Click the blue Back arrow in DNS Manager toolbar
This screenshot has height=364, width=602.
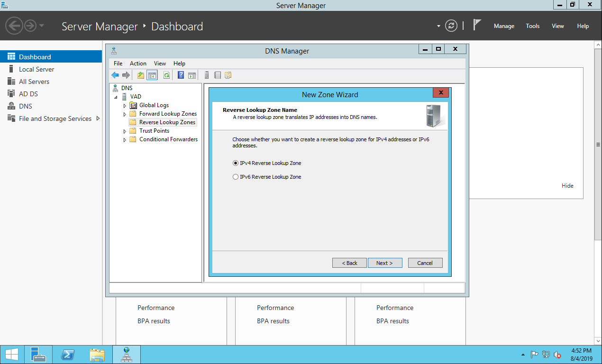click(115, 75)
